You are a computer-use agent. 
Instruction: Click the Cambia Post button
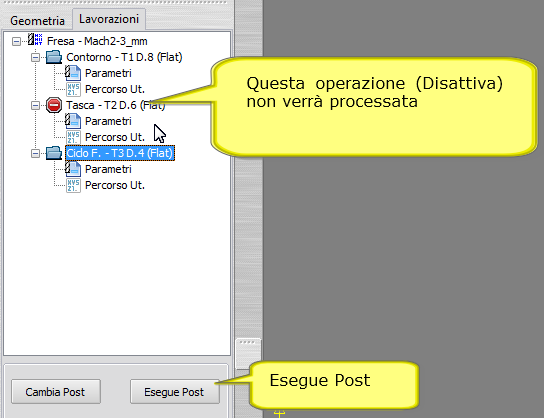point(56,392)
